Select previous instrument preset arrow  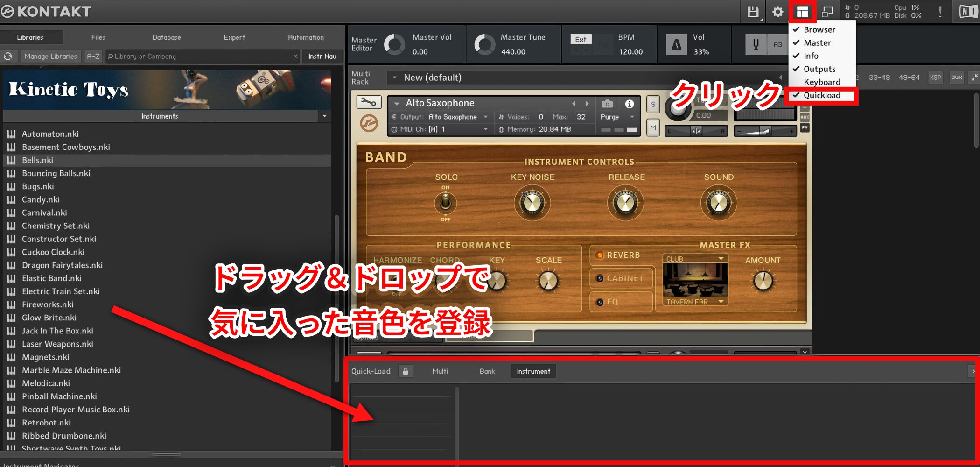[574, 104]
